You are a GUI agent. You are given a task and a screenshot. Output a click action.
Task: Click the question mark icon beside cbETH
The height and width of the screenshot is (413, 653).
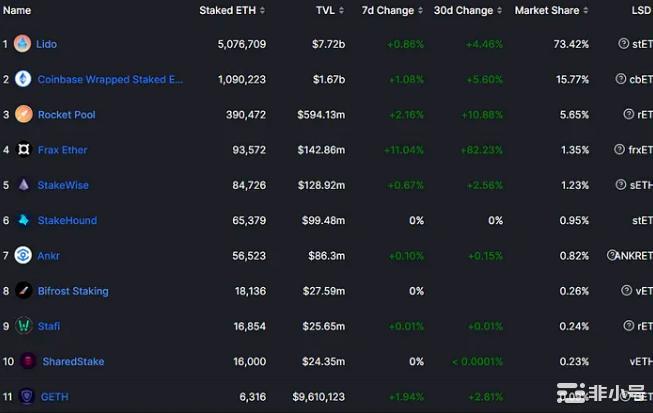point(620,79)
